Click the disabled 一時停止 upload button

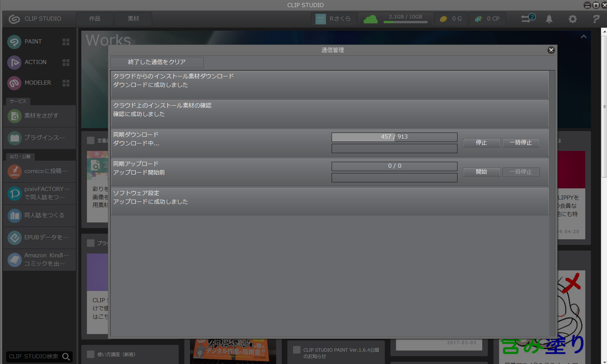(x=521, y=172)
